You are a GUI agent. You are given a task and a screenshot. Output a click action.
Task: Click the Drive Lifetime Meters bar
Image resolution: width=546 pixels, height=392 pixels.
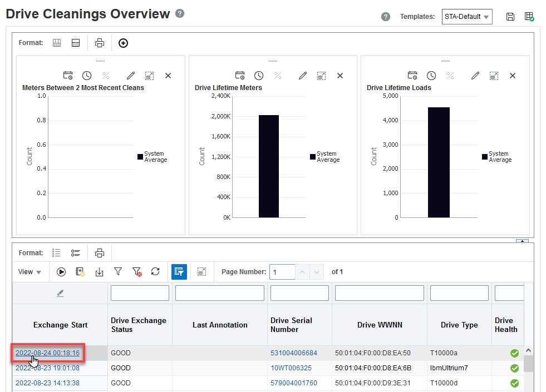point(269,166)
